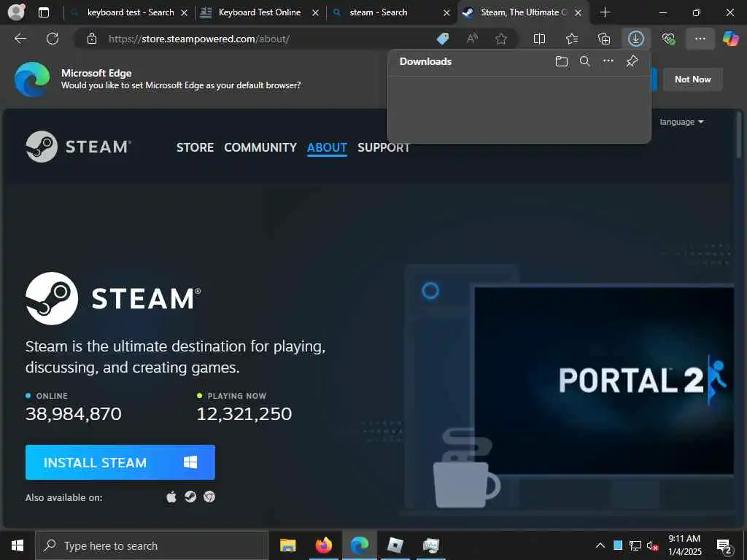Viewport: 747px width, 560px height.
Task: Pin the Downloads panel
Action: click(x=632, y=61)
